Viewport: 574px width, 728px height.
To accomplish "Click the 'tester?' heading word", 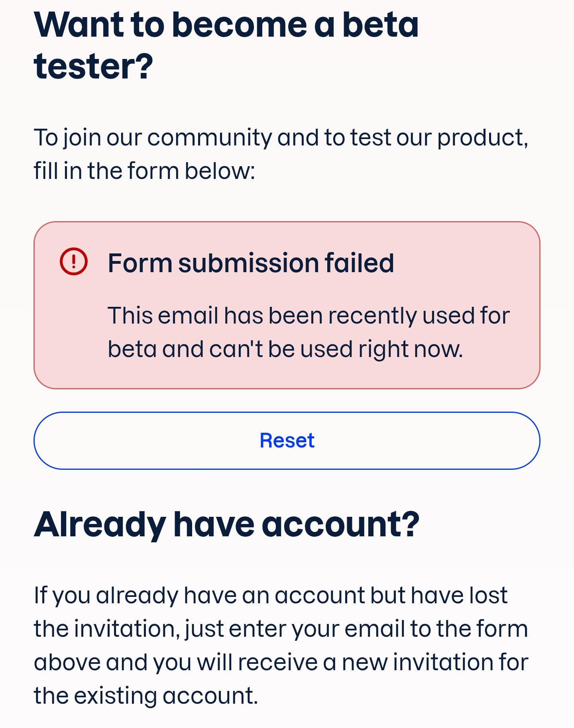I will point(93,66).
